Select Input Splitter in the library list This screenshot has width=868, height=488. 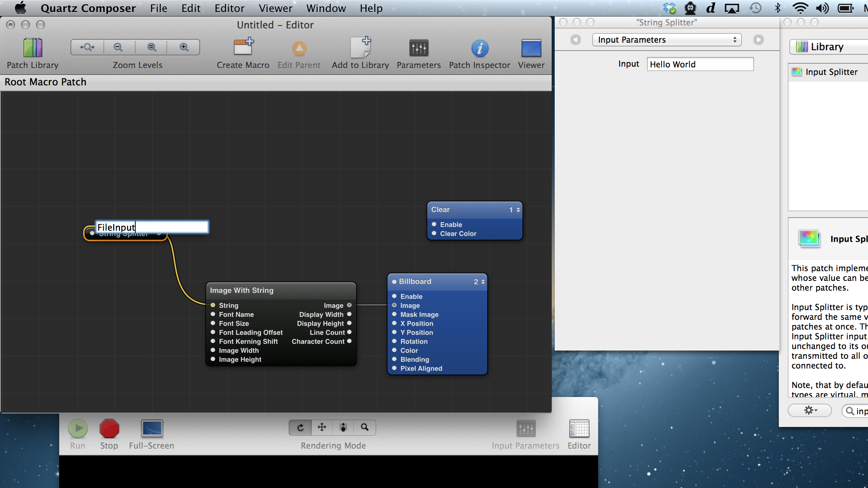pos(828,72)
